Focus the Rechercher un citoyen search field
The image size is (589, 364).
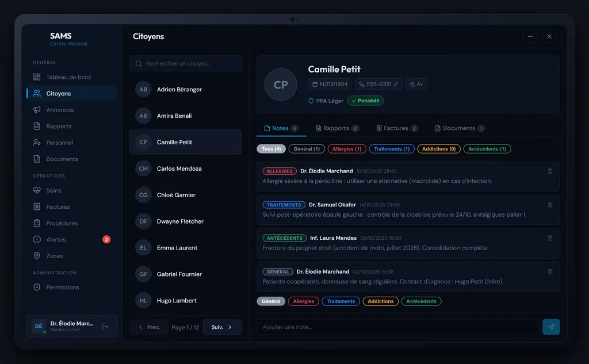[185, 63]
